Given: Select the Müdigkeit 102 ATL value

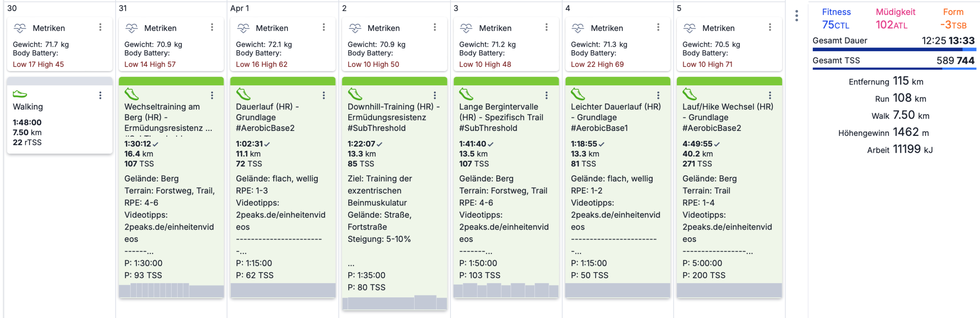Looking at the screenshot, I should (x=892, y=25).
